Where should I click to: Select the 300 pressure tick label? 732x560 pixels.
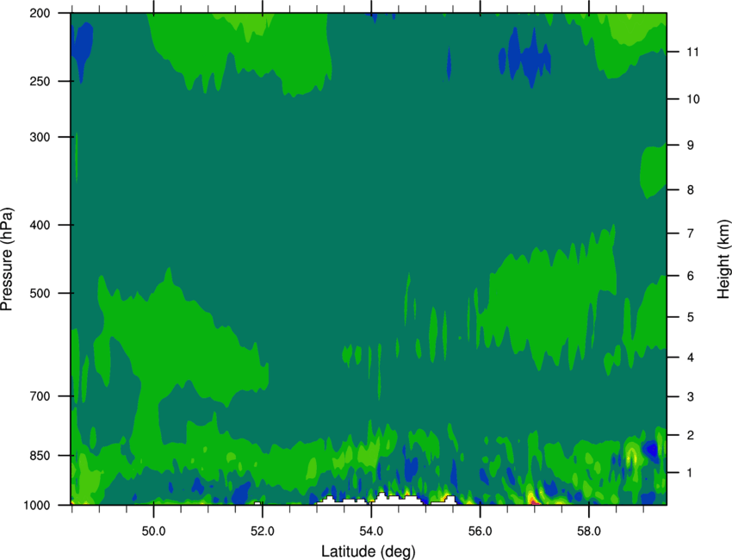point(40,137)
